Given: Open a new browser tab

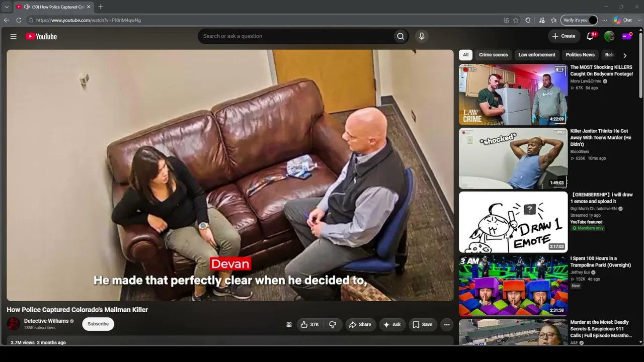Looking at the screenshot, I should (101, 7).
